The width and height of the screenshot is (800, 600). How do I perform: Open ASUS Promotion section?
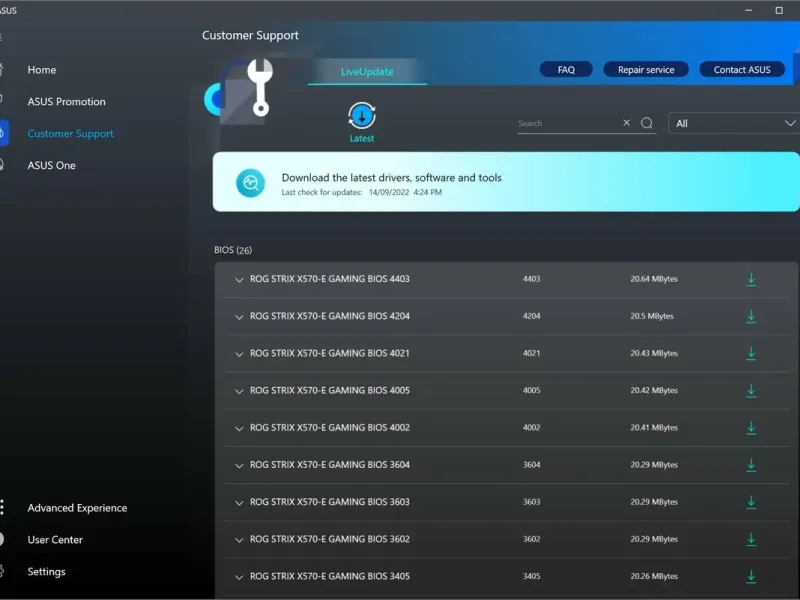click(x=66, y=102)
